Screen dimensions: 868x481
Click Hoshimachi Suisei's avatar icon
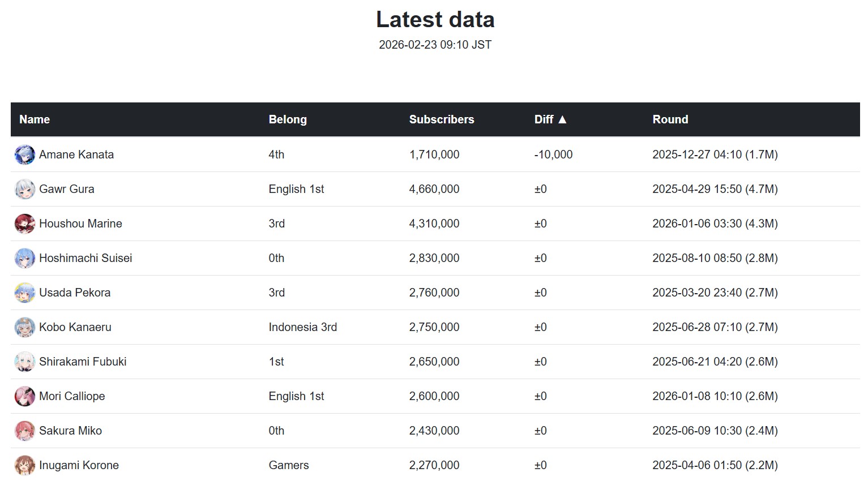[x=25, y=258]
